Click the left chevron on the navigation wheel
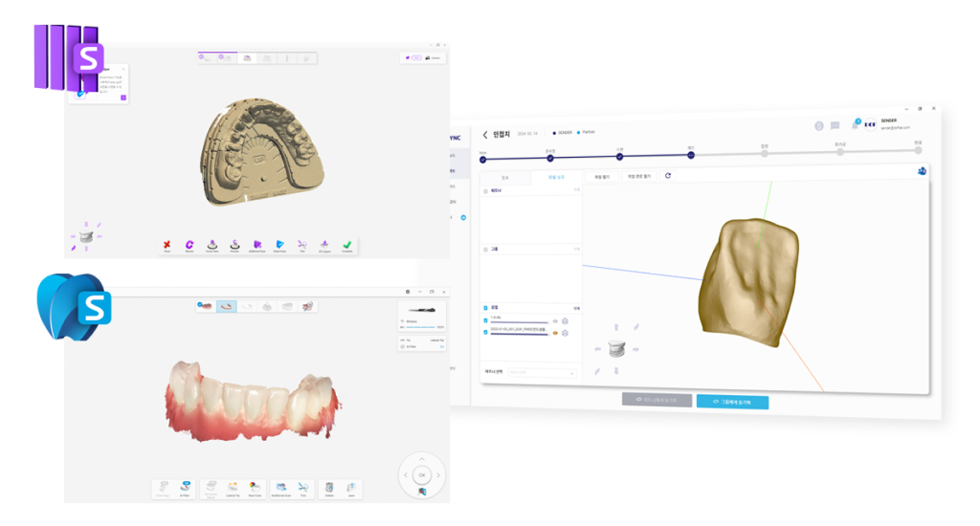Viewport: 980px width, 526px height. [x=406, y=475]
